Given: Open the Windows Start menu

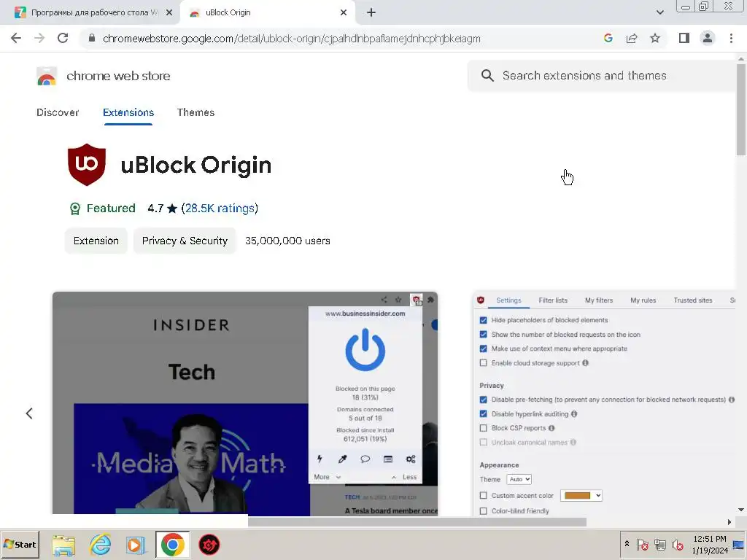Looking at the screenshot, I should pos(20,544).
